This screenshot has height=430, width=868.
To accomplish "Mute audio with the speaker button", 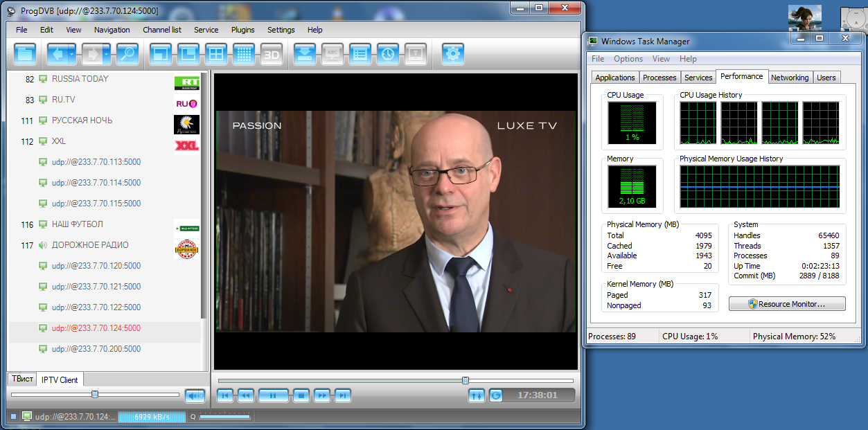I will (x=195, y=395).
